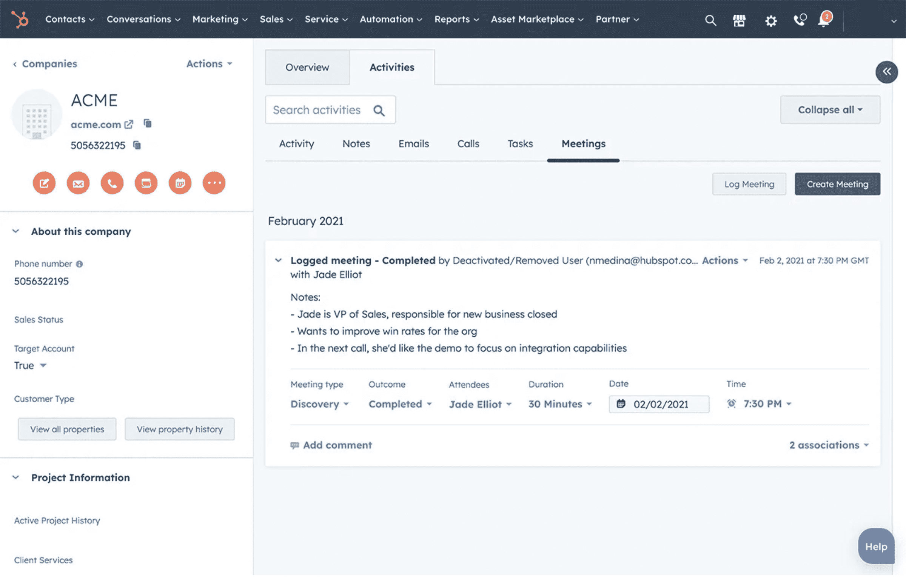Click the calling phone icon in top bar
906x588 pixels.
point(800,19)
